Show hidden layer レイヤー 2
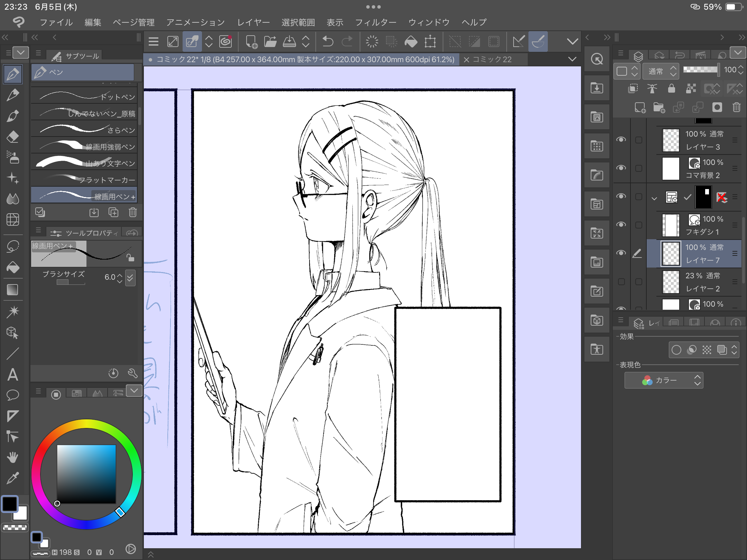This screenshot has width=747, height=560. (621, 282)
